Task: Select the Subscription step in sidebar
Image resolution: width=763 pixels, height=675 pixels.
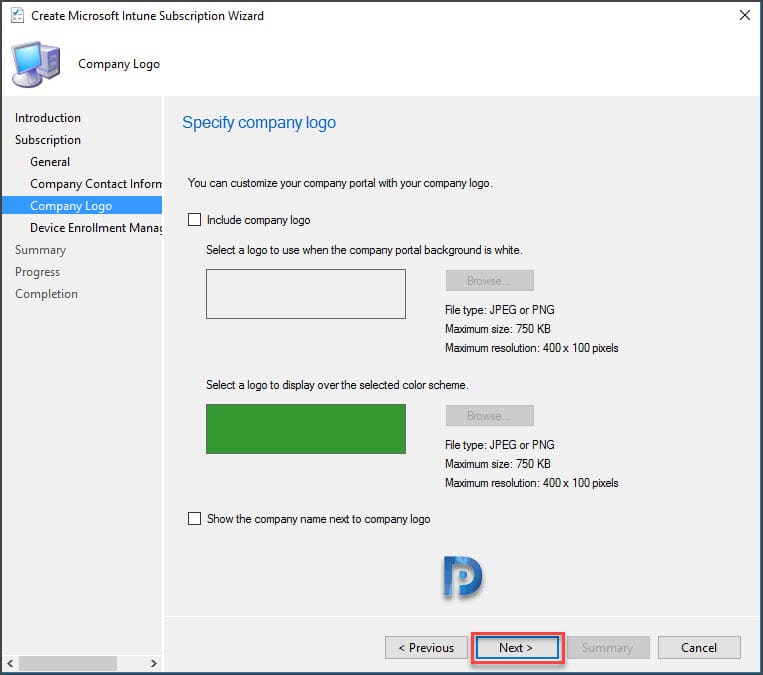Action: coord(48,140)
